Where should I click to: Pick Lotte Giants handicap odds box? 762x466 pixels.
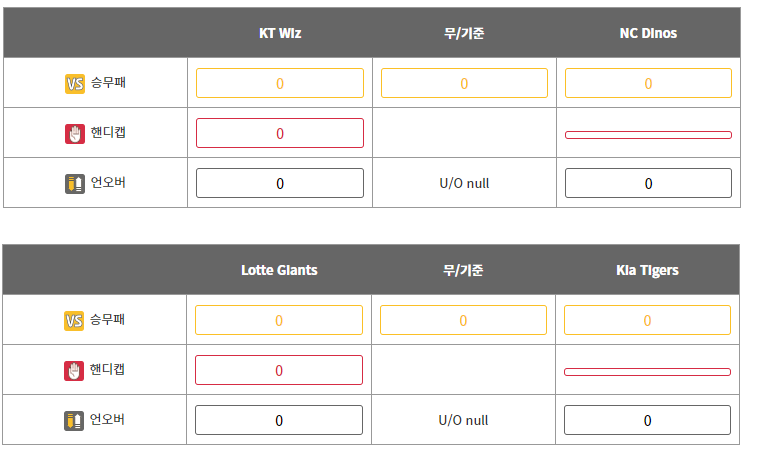point(278,370)
